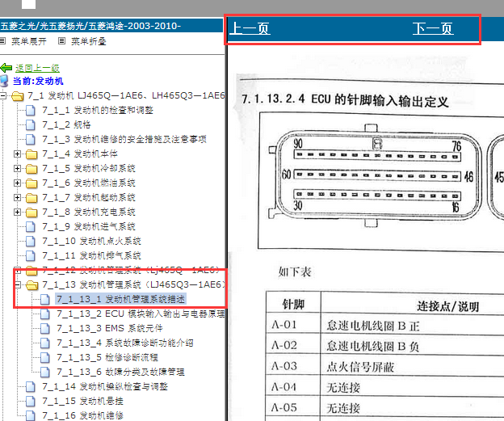The width and height of the screenshot is (504, 421).
Task: Collapse the 7_1_13 发动机管理系统 folder
Action: click(17, 284)
